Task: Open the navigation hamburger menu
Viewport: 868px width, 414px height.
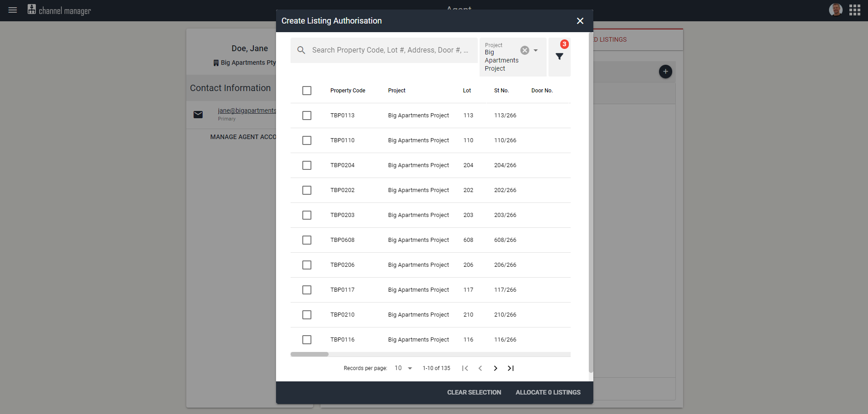Action: tap(12, 10)
